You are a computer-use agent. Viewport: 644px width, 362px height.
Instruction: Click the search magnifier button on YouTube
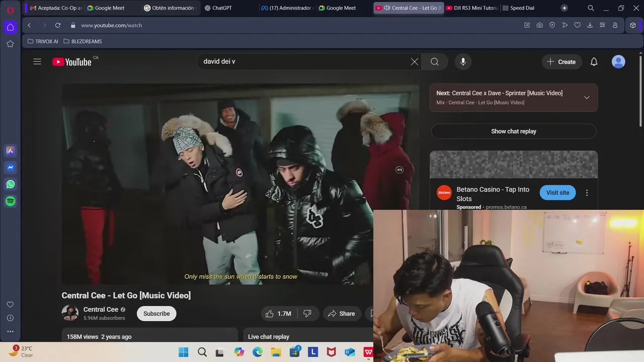pos(435,62)
